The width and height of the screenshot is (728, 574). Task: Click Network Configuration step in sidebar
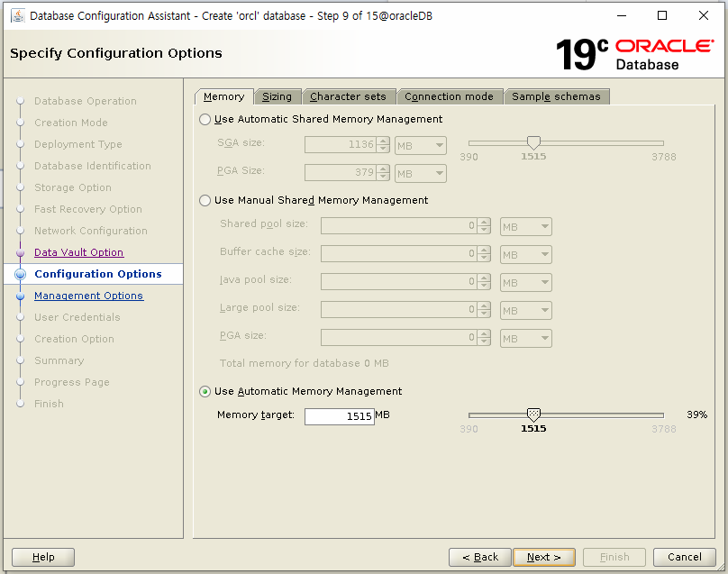click(x=90, y=231)
